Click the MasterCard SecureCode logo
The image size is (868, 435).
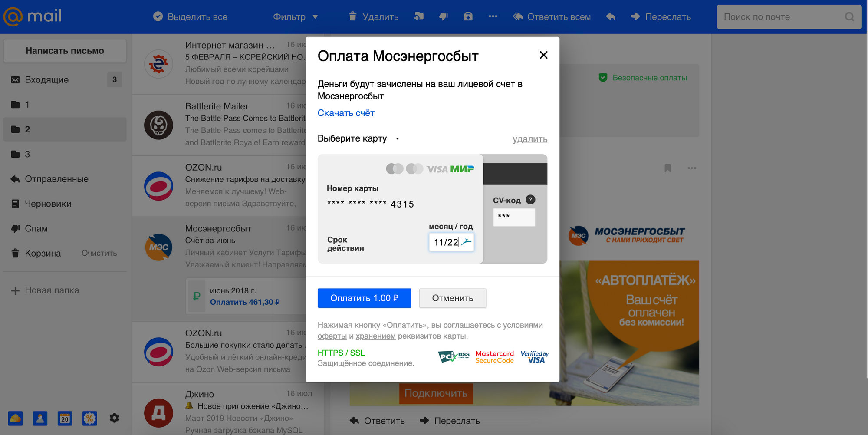click(494, 357)
